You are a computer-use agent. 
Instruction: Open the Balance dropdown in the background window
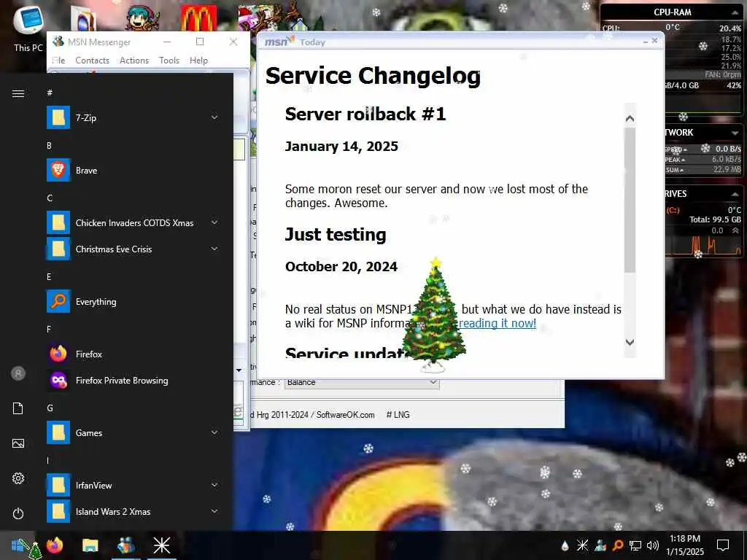click(x=362, y=382)
